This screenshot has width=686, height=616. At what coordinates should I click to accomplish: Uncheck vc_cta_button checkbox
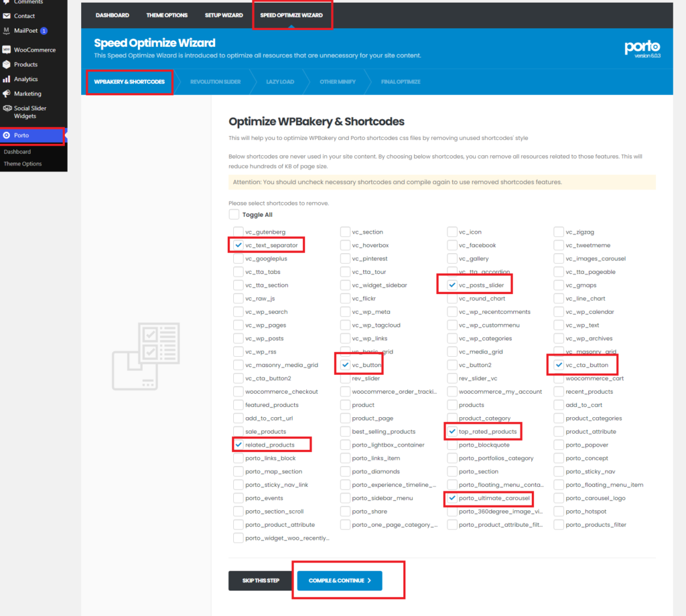(x=559, y=365)
